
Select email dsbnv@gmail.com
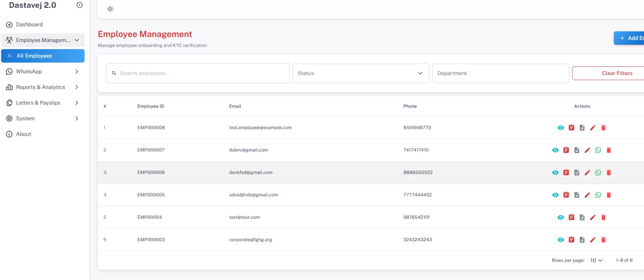point(248,150)
